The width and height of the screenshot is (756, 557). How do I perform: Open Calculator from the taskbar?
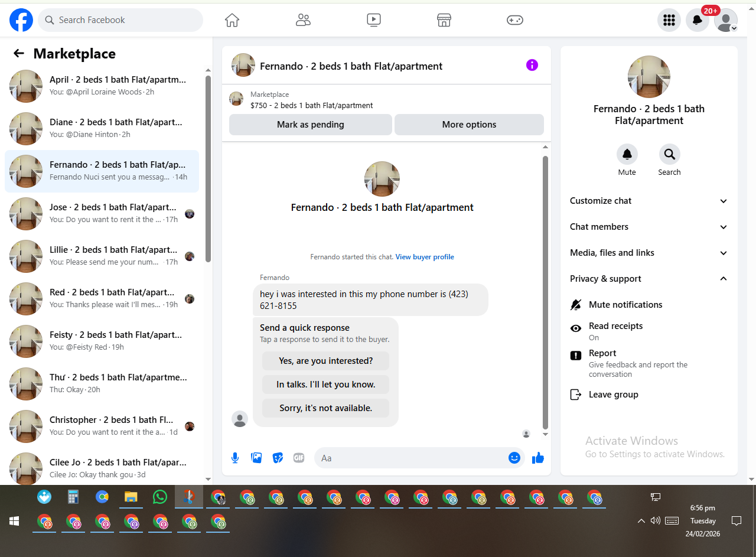[73, 497]
